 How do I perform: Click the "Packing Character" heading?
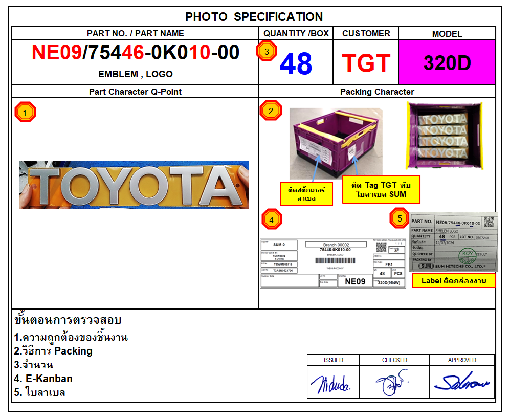377,92
